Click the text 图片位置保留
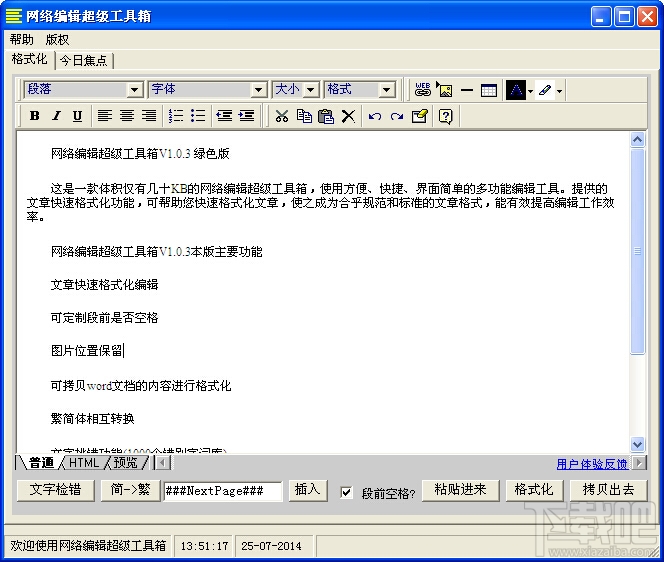 coord(87,351)
